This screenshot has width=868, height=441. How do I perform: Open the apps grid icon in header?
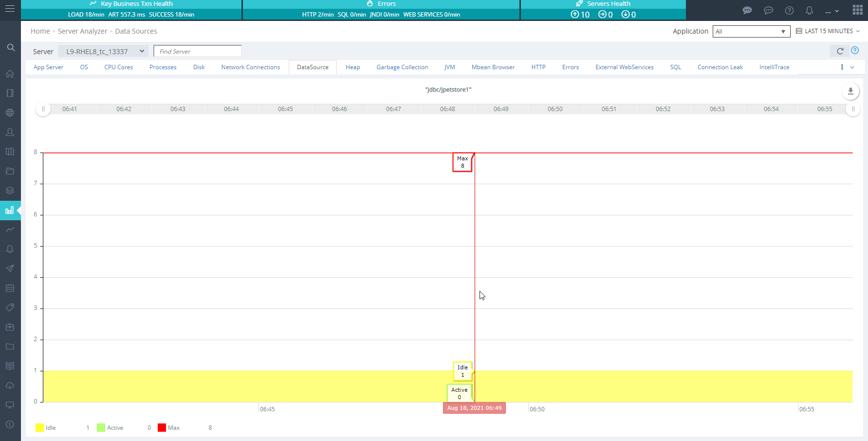pos(858,10)
